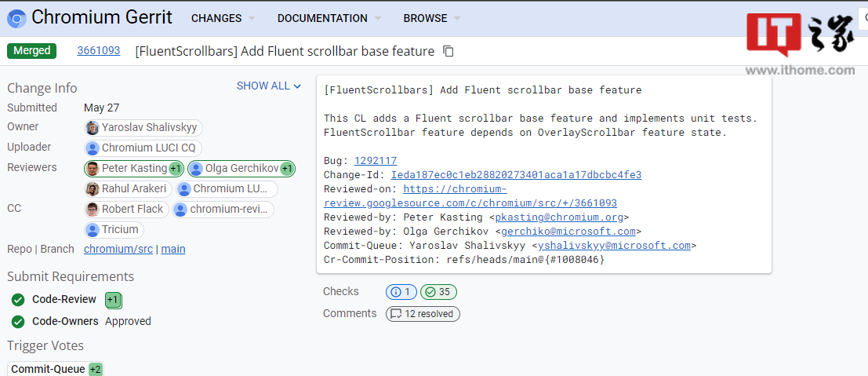Click Yaroslav Shalivskyy's owner avatar
The image size is (868, 376).
coord(93,127)
